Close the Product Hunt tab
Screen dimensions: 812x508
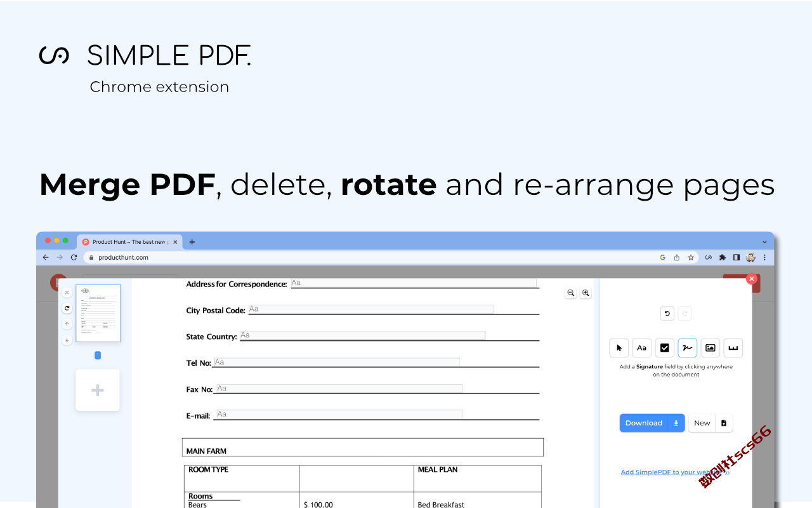click(x=176, y=242)
